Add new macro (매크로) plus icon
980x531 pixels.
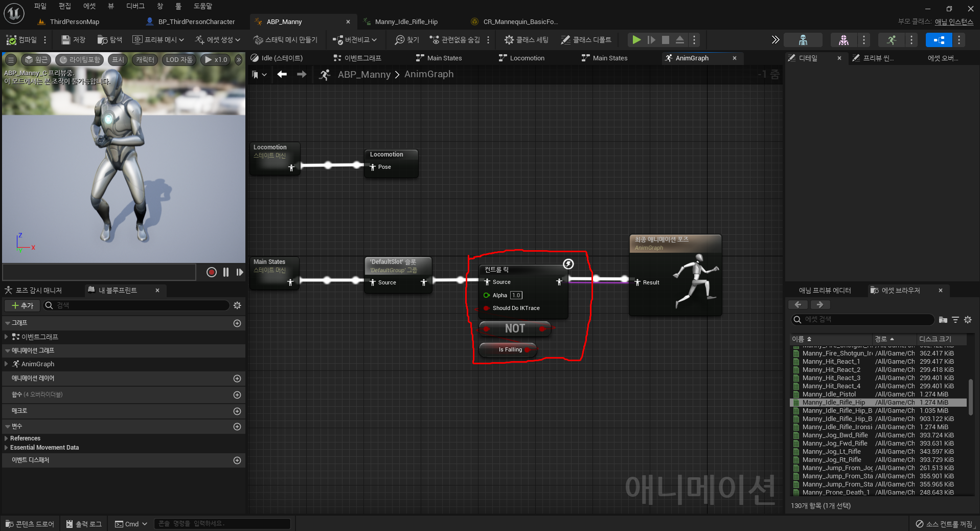click(x=237, y=411)
